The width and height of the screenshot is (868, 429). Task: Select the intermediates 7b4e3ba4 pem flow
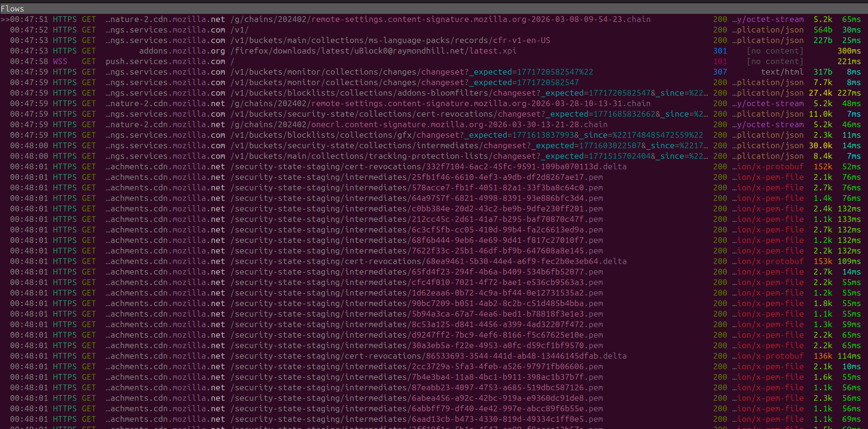pos(434,377)
